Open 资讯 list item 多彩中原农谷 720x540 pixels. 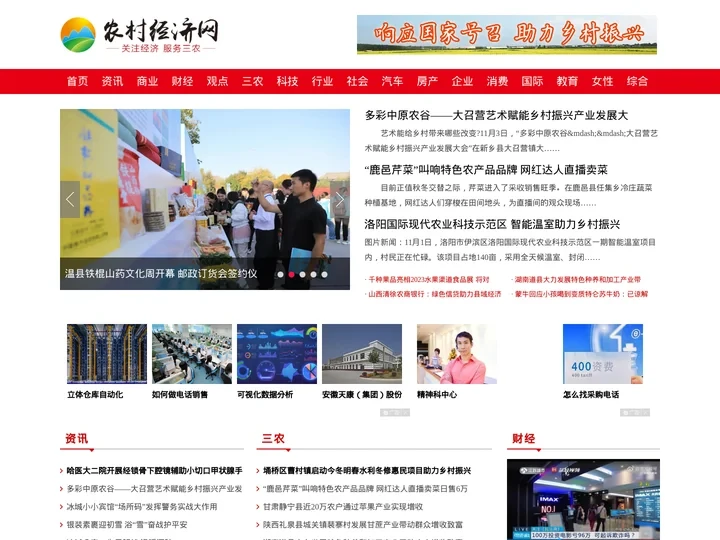(154, 489)
